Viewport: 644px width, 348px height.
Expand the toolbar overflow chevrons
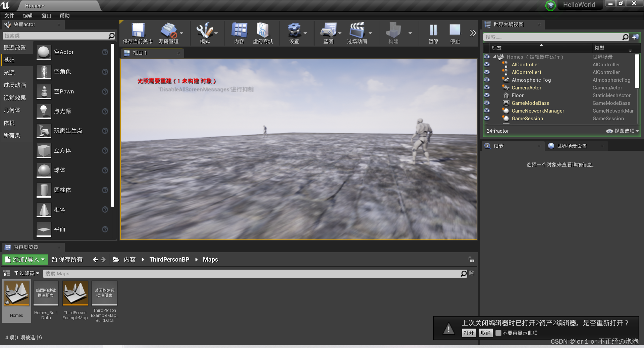tap(473, 33)
